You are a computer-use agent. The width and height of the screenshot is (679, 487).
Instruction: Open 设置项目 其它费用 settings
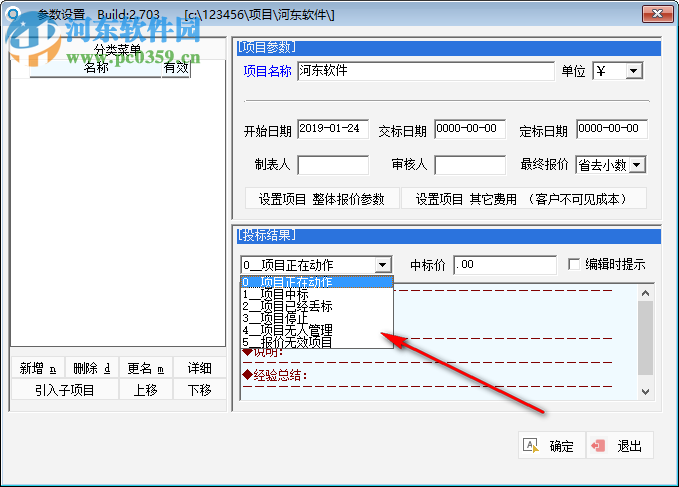pyautogui.click(x=524, y=199)
